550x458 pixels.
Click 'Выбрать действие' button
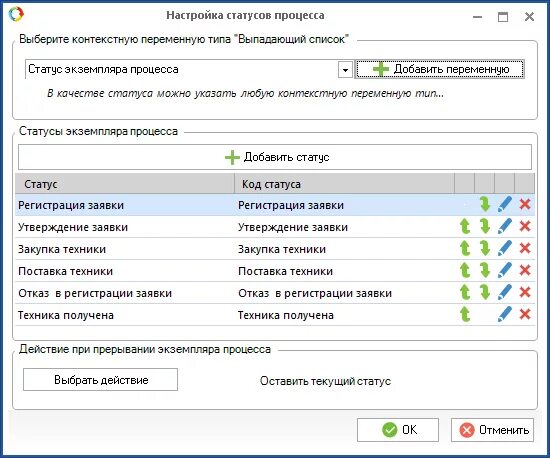tap(100, 379)
